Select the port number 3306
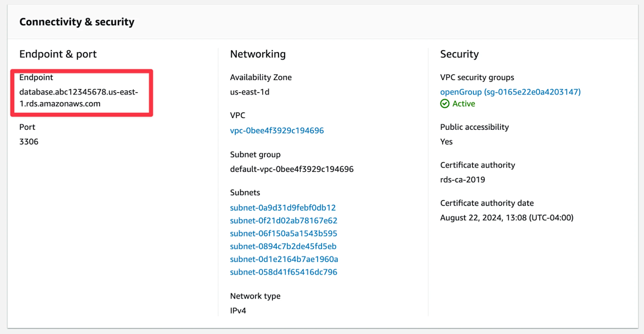 (x=29, y=141)
